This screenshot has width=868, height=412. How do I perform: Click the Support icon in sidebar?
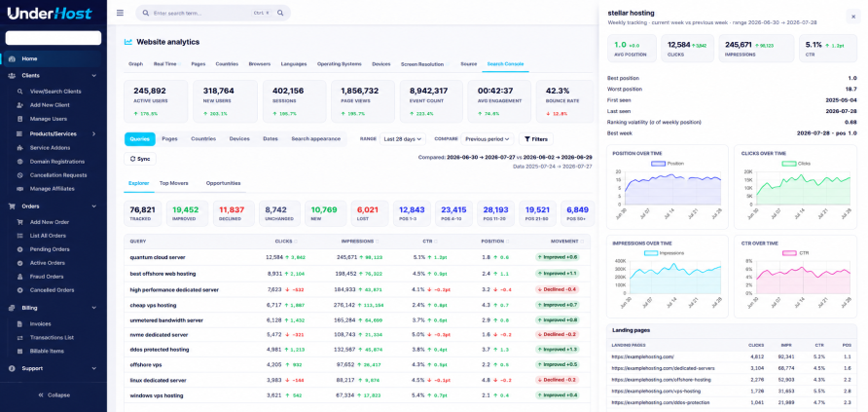click(x=12, y=368)
